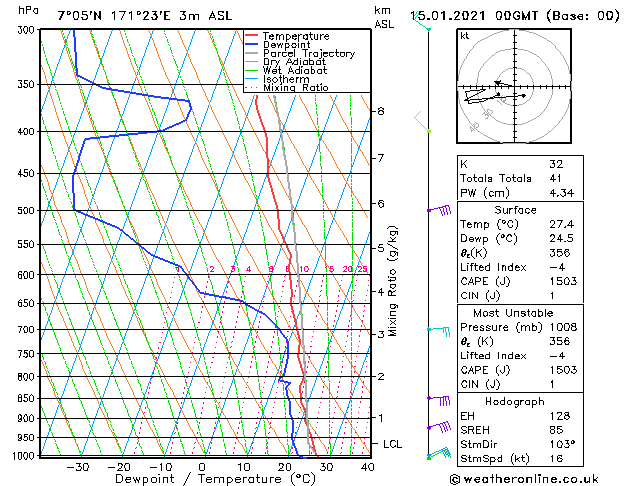629x486 pixels.
Task: Click the purple wind barb at 850 hPa
Action: pyautogui.click(x=439, y=400)
